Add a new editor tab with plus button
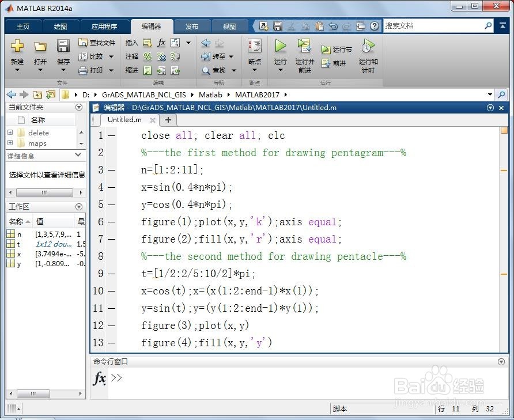Viewport: 514px width, 420px height. tap(168, 120)
